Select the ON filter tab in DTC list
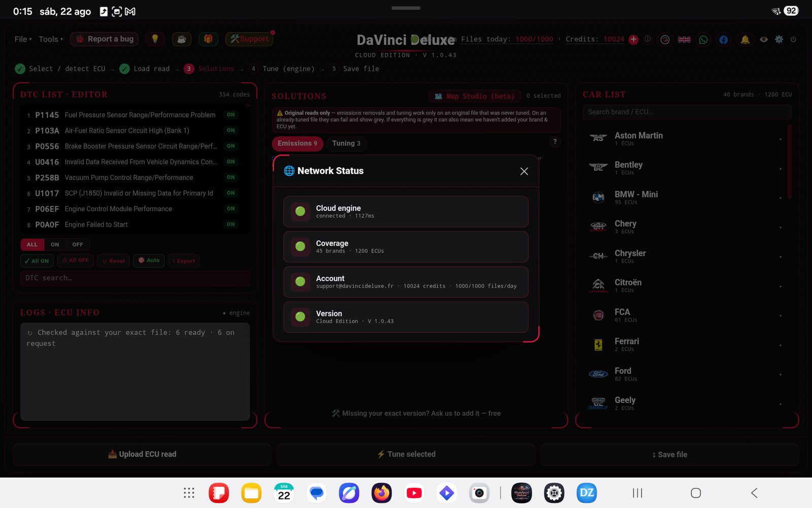 pos(55,244)
